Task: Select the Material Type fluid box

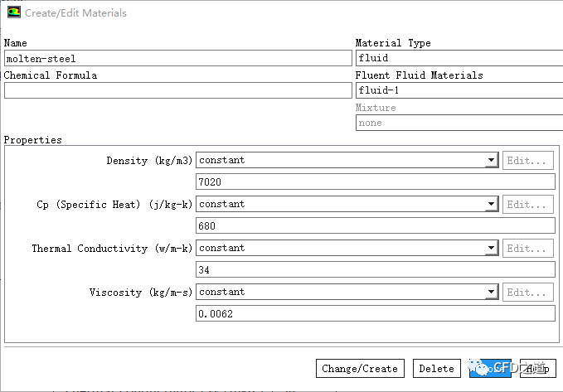Action: click(459, 59)
